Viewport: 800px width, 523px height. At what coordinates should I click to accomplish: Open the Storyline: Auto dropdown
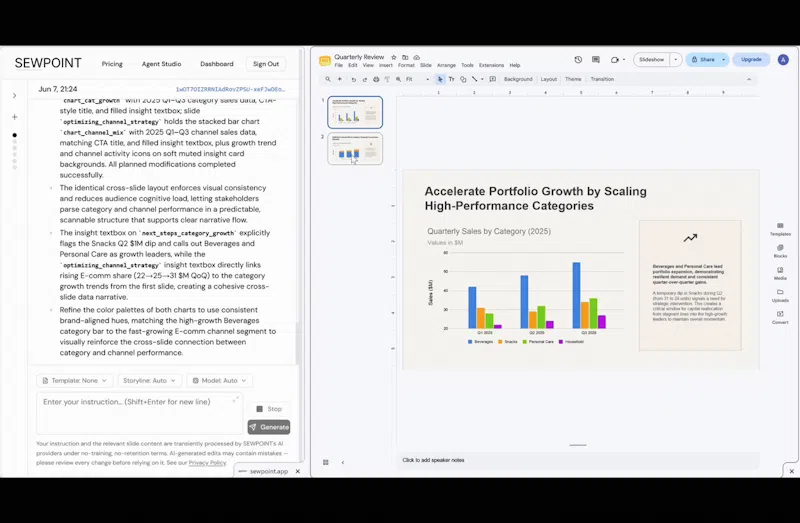(149, 381)
